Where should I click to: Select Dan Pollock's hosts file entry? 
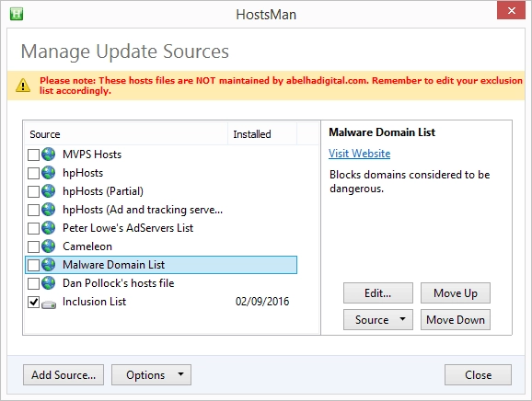pos(119,283)
